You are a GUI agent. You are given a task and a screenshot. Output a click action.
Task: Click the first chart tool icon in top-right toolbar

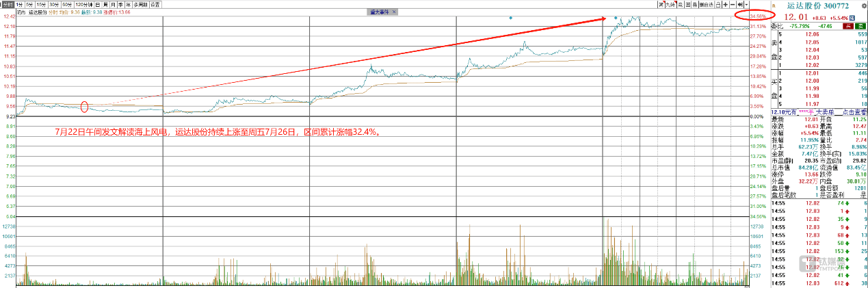[661, 4]
